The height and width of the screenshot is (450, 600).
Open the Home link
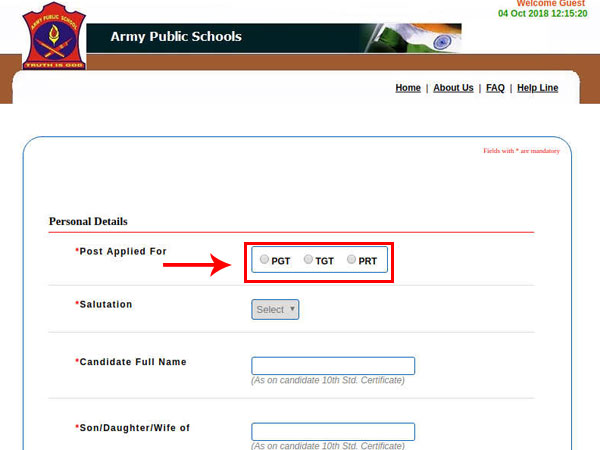408,88
